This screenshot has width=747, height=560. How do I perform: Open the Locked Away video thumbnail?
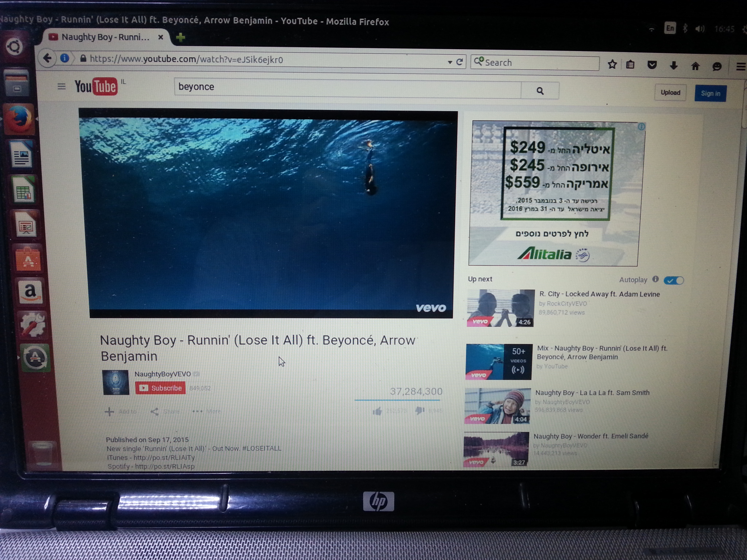(500, 308)
